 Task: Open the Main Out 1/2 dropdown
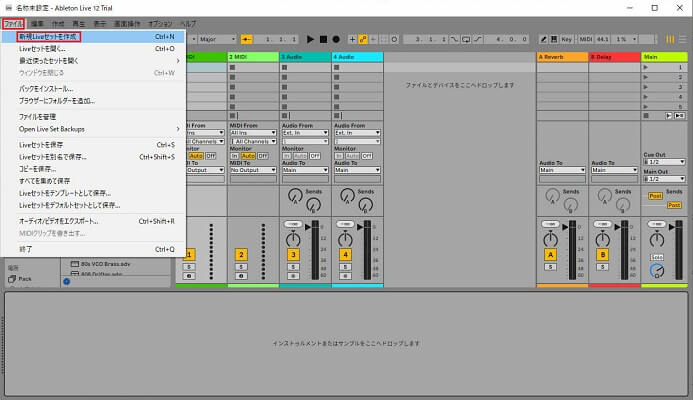[664, 179]
